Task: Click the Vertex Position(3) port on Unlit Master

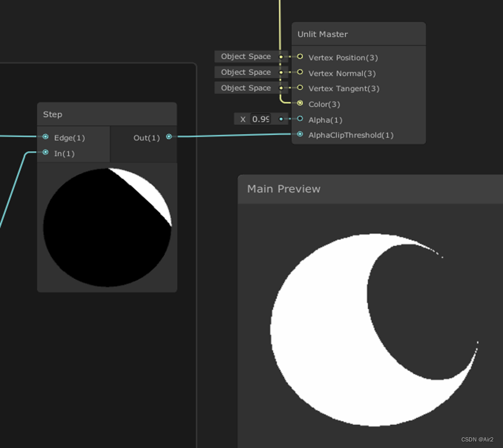Action: (x=300, y=57)
